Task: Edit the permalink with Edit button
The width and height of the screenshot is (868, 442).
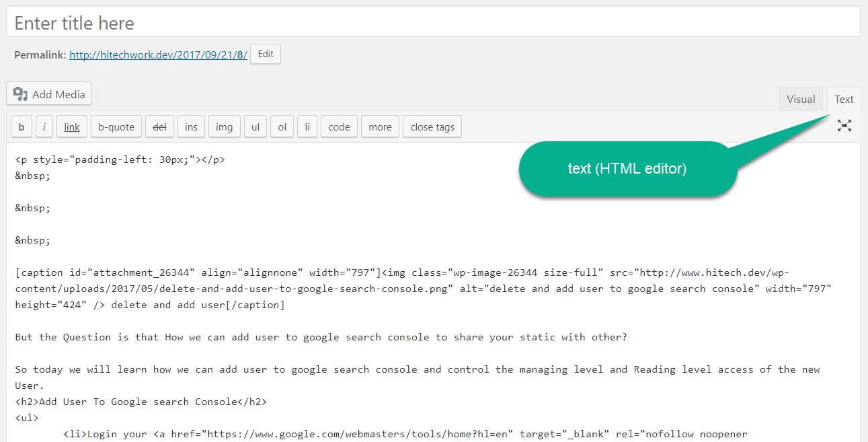Action: point(266,54)
